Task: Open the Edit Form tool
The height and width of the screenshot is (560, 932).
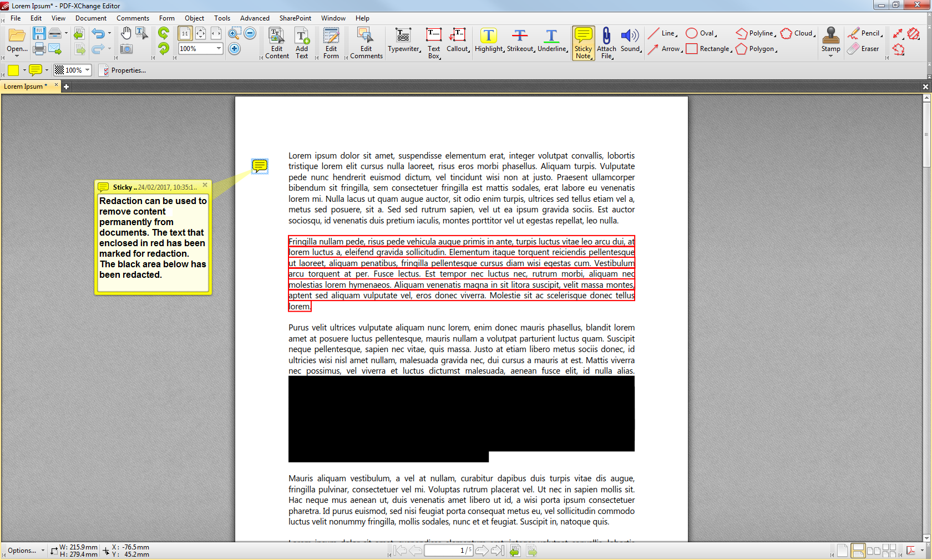Action: [x=331, y=43]
